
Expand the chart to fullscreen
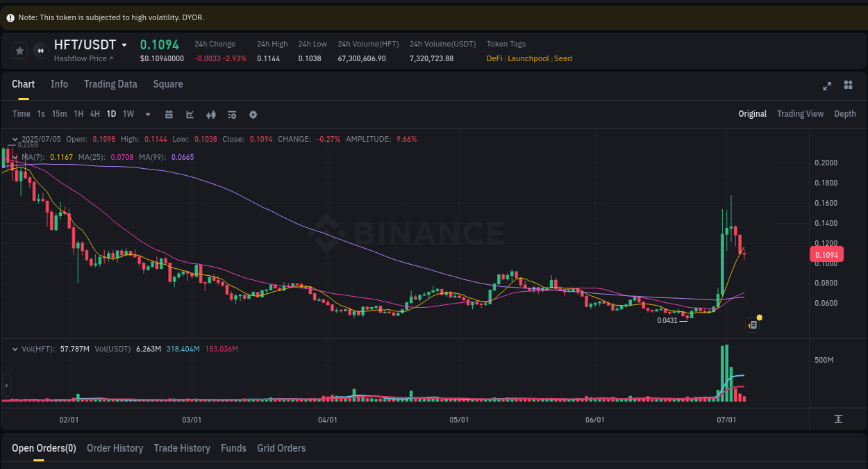pyautogui.click(x=827, y=85)
